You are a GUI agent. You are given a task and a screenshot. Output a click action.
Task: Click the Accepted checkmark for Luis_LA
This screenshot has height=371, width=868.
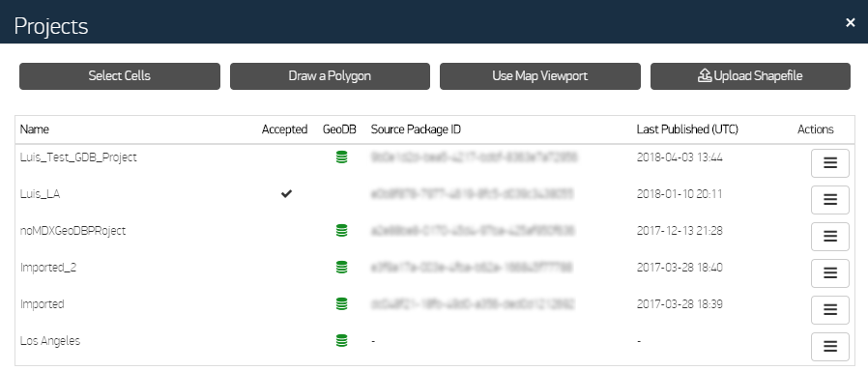click(x=286, y=194)
